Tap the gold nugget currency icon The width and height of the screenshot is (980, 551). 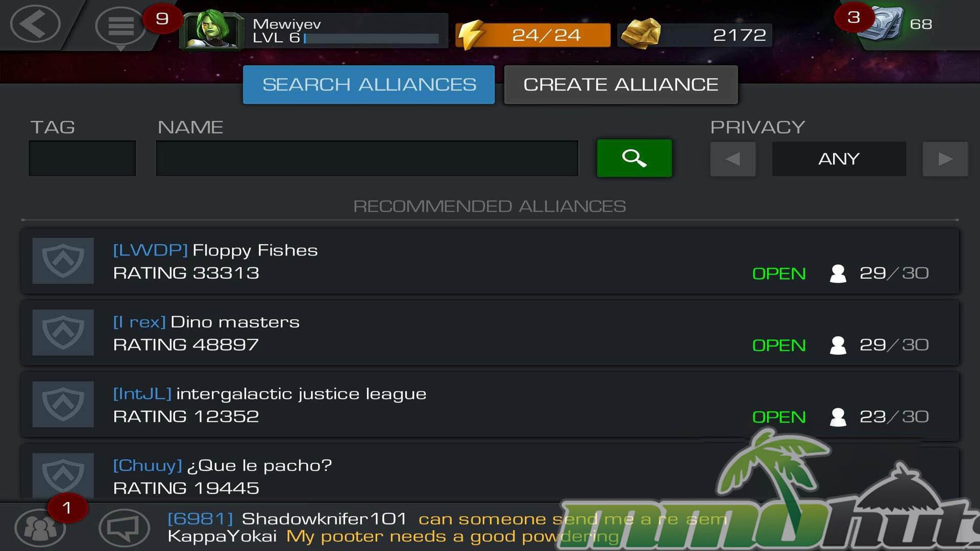pos(640,34)
